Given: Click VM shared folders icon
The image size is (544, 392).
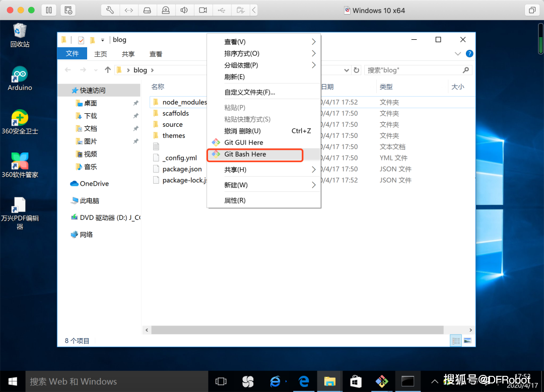Looking at the screenshot, I should pyautogui.click(x=240, y=10).
